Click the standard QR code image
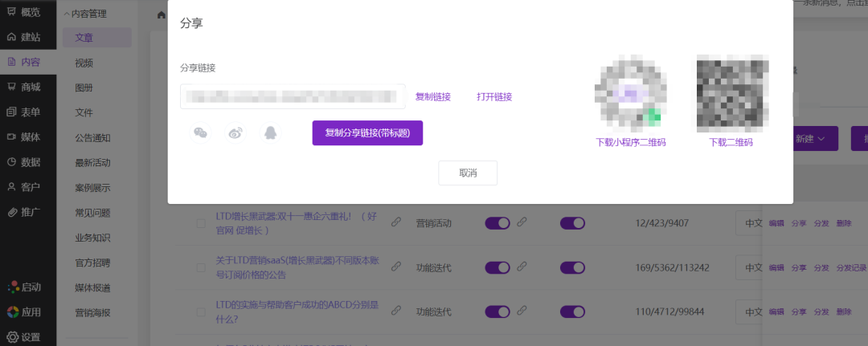Viewport: 868px width, 346px height. pyautogui.click(x=732, y=95)
